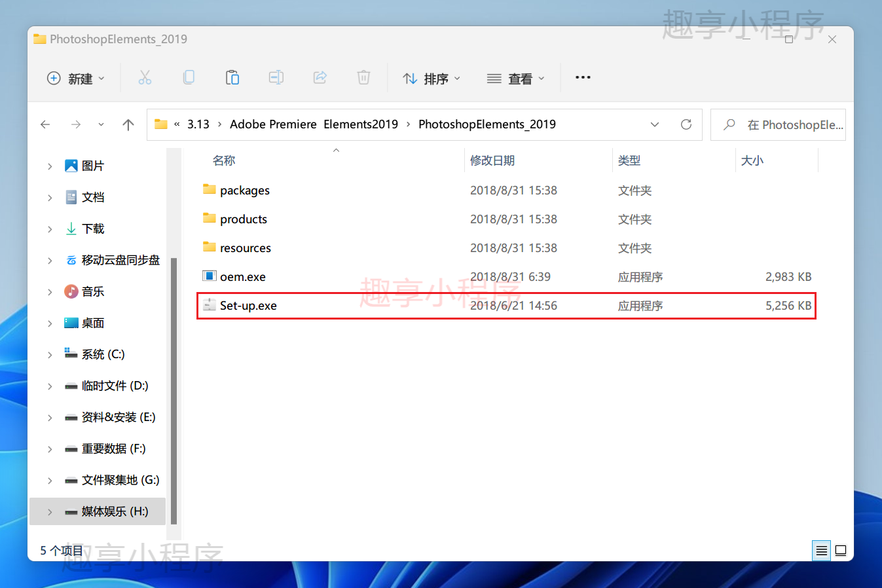The height and width of the screenshot is (588, 882).
Task: Sort by 名称 column header
Action: point(224,160)
